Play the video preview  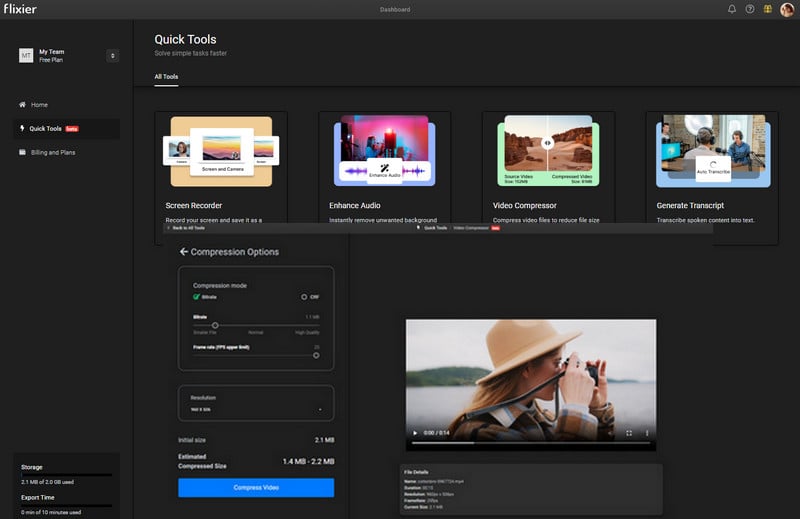[415, 433]
